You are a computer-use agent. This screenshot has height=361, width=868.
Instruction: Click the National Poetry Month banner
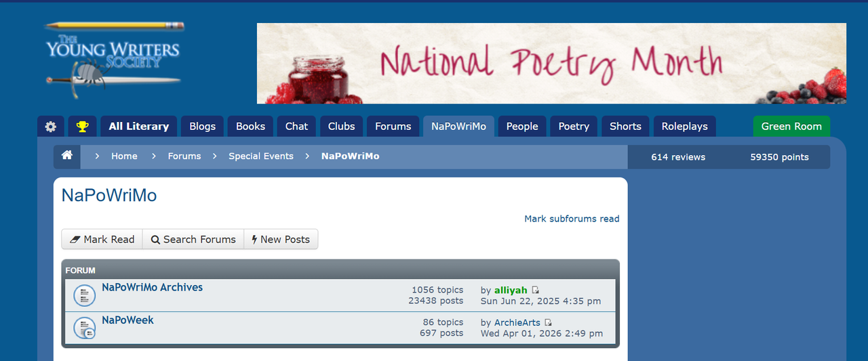pyautogui.click(x=551, y=63)
